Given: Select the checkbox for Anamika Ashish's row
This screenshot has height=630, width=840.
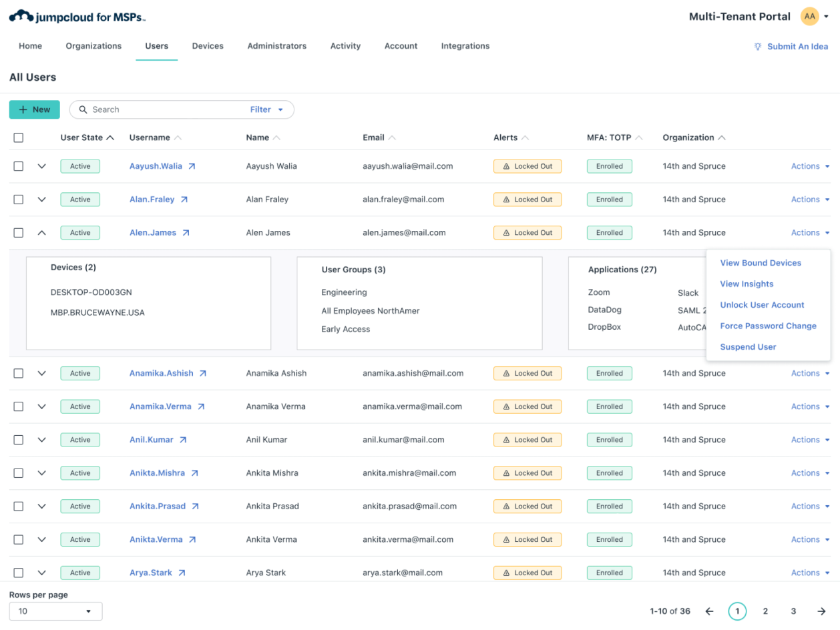Looking at the screenshot, I should (19, 373).
